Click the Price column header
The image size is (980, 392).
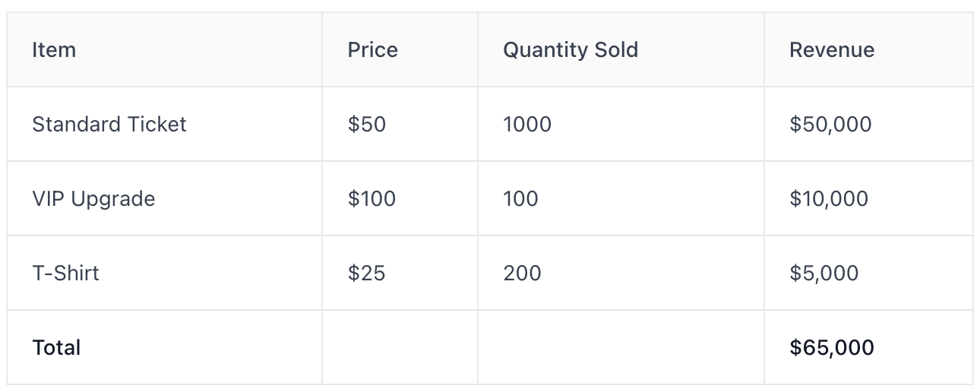tap(372, 50)
